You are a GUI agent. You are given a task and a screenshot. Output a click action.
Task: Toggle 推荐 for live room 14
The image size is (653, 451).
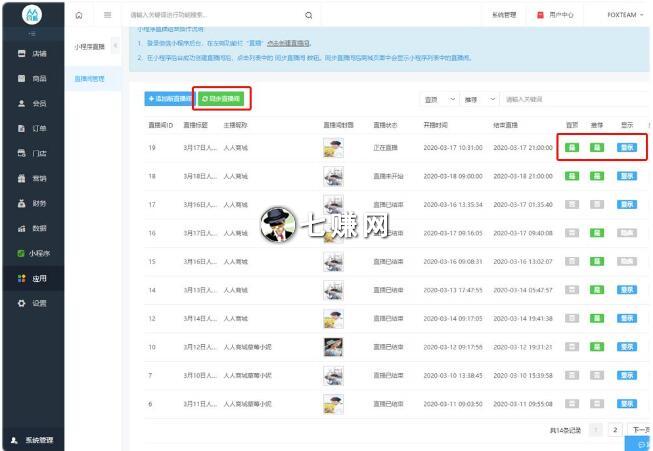(x=597, y=290)
